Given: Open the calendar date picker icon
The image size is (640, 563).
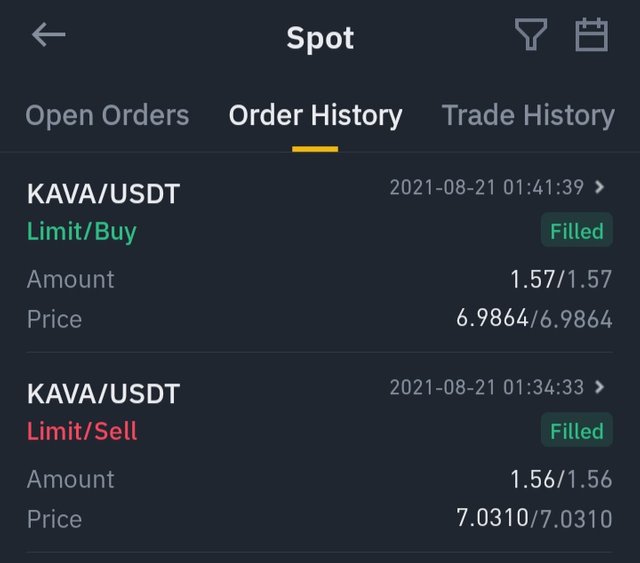Looking at the screenshot, I should (591, 35).
